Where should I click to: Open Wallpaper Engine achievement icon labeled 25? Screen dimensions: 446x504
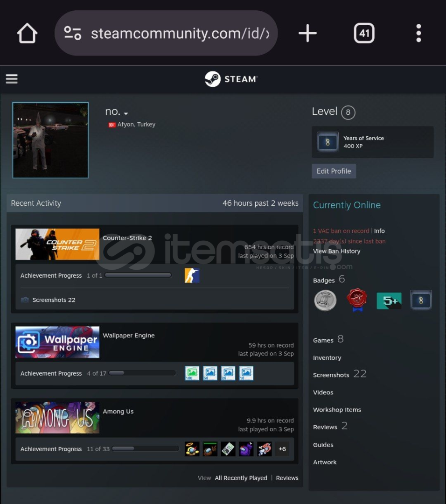228,373
